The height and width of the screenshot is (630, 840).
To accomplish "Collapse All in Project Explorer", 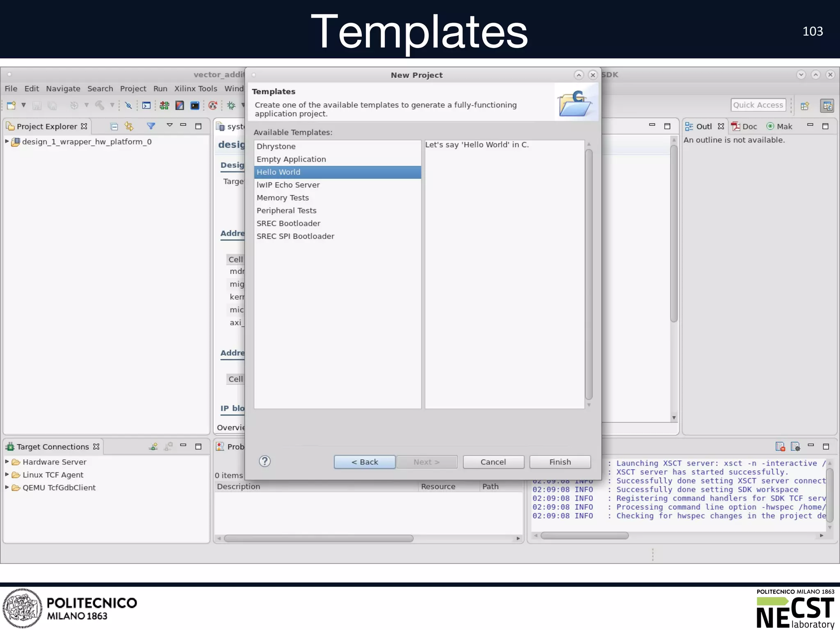I will click(x=114, y=126).
